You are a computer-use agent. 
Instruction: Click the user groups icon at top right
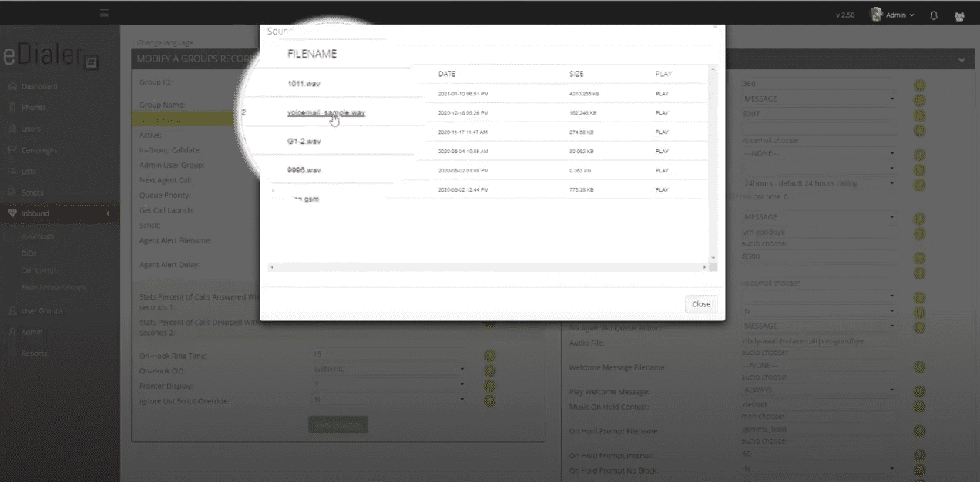tap(959, 15)
